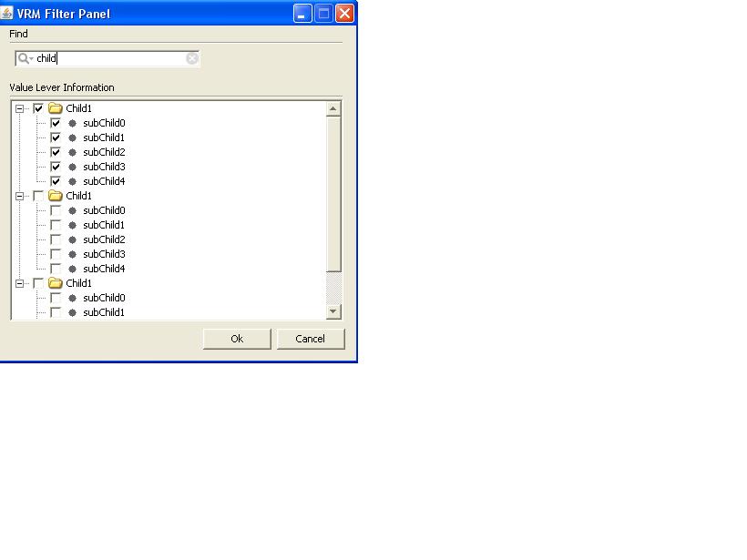Click the folder icon of the checked Child1
Viewport: 747px width, 560px height.
(x=56, y=108)
